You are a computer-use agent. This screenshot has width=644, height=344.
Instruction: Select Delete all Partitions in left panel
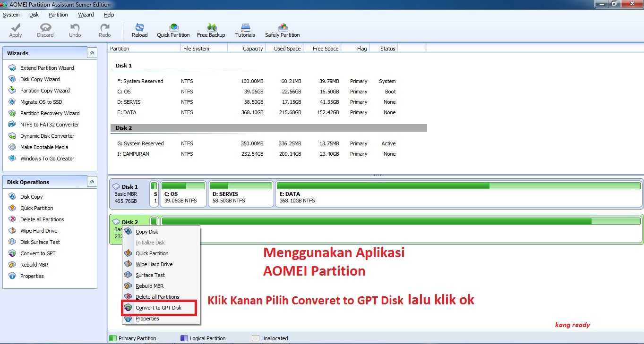(x=36, y=219)
